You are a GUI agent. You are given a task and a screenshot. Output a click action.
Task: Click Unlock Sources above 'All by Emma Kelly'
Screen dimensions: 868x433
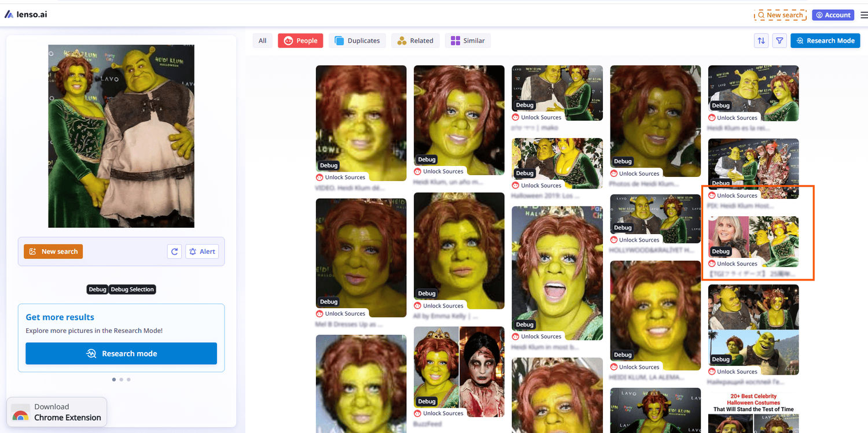click(439, 306)
